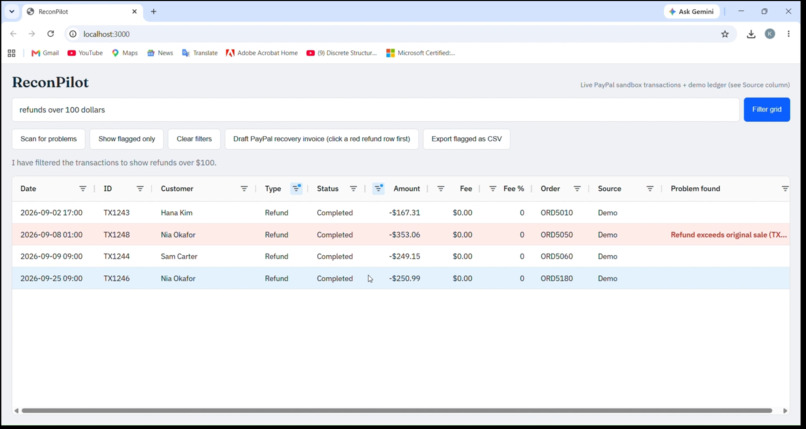The image size is (806, 429).
Task: Click the Refund exceeds original sale message
Action: point(728,235)
